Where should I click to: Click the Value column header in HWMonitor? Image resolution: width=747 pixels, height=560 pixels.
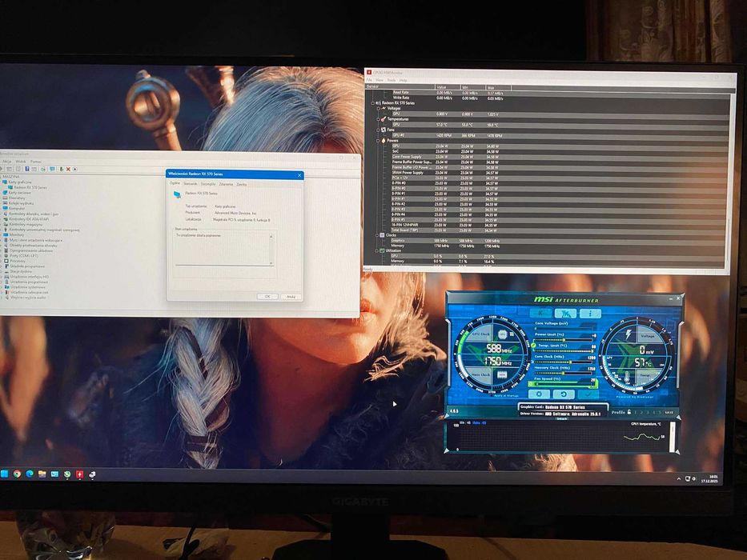point(448,87)
